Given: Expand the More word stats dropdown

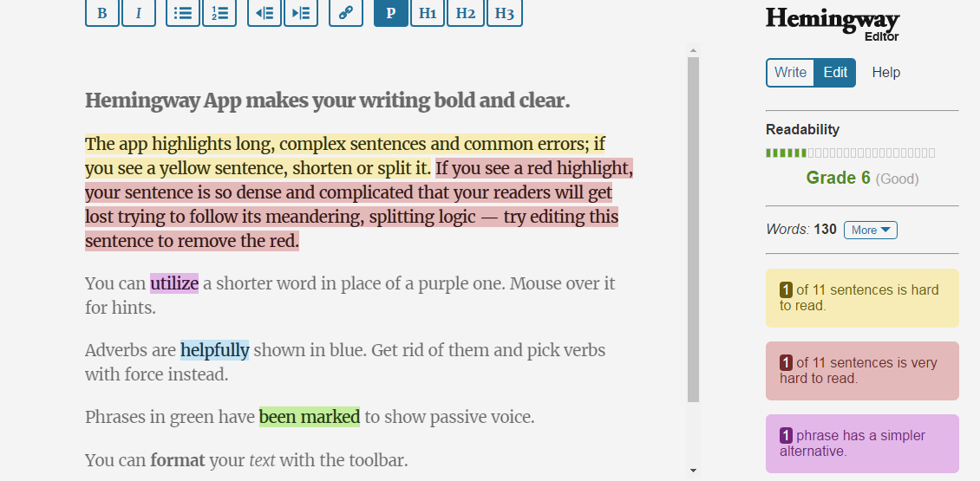Looking at the screenshot, I should pos(871,230).
